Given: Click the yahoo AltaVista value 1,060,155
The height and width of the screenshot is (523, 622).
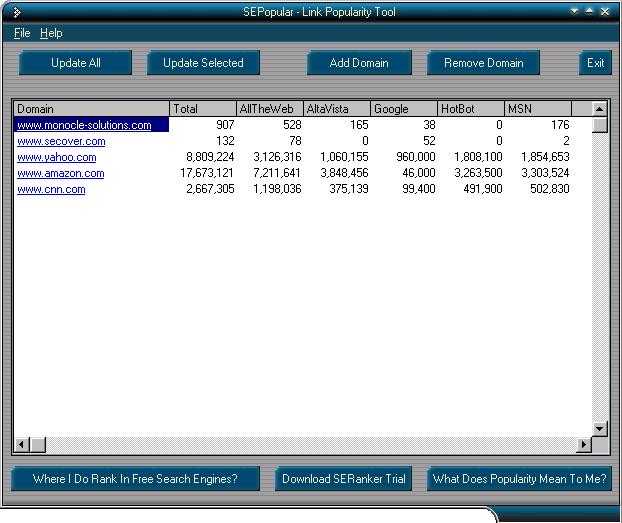Looking at the screenshot, I should (344, 157).
